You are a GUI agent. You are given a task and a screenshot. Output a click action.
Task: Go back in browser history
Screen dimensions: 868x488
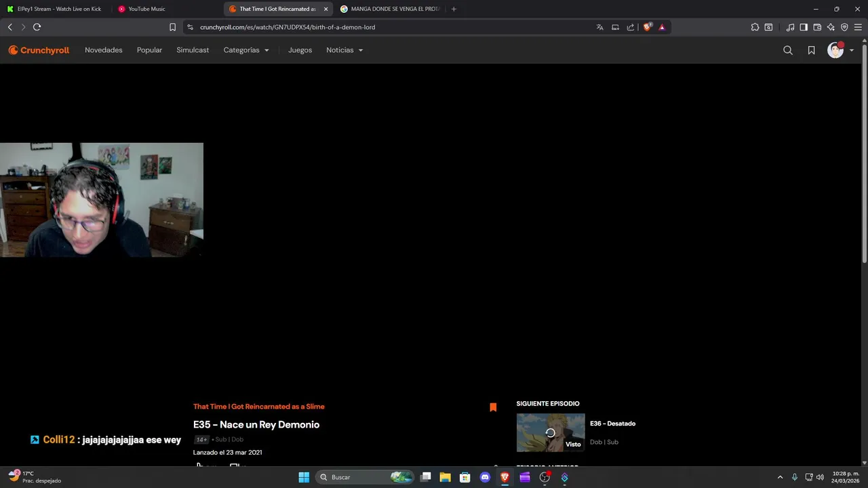(x=10, y=27)
